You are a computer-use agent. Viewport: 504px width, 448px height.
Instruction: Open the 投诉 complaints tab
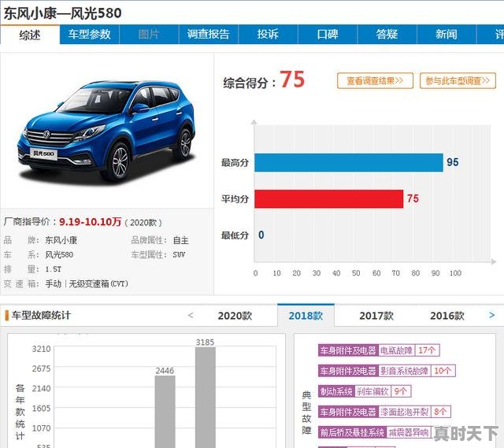point(268,35)
